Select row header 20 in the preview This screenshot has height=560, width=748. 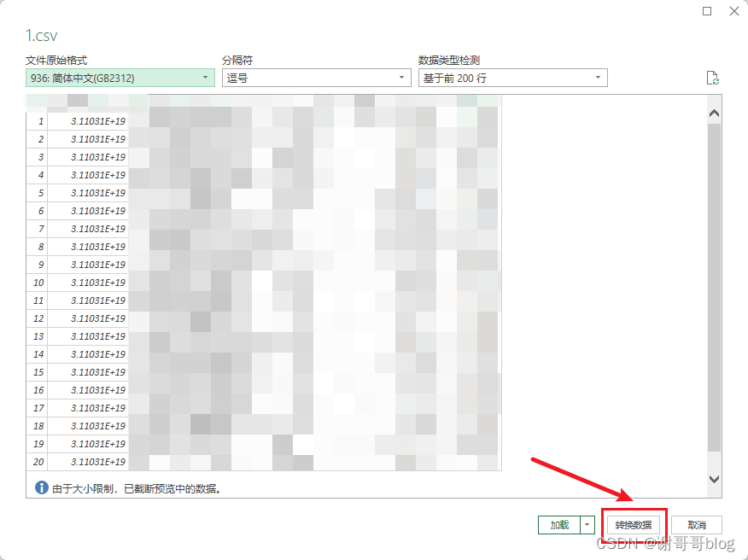(38, 462)
